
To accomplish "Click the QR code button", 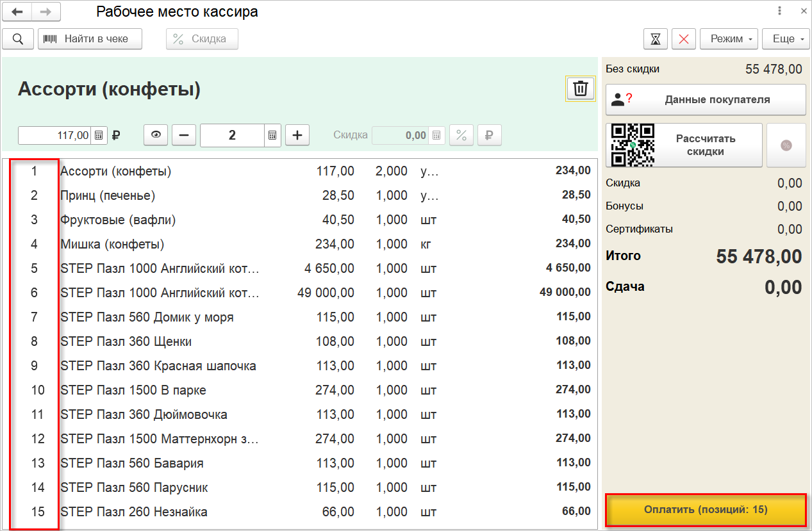I will coord(633,145).
